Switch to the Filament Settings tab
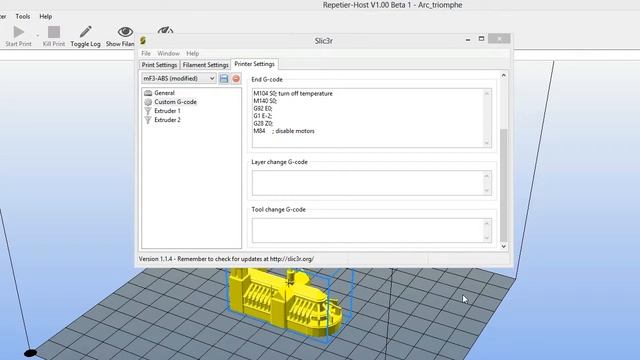This screenshot has height=360, width=640. (x=205, y=65)
